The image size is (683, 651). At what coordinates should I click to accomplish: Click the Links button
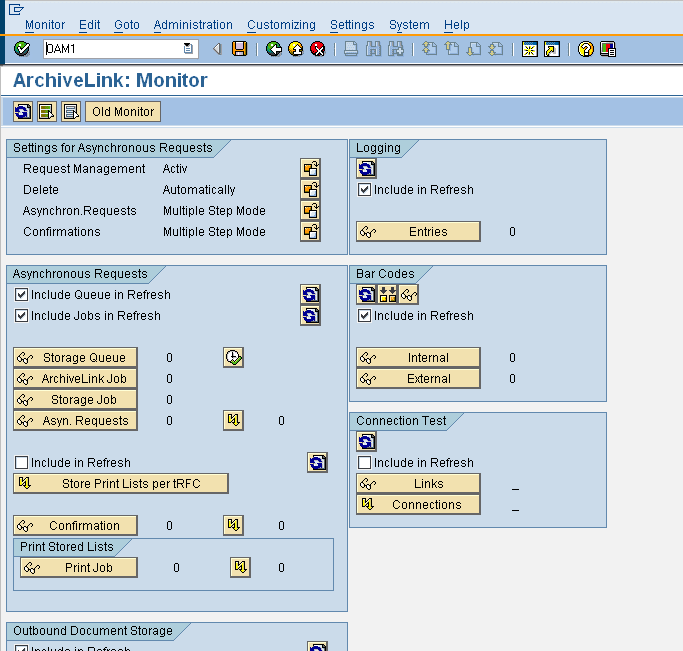click(418, 483)
